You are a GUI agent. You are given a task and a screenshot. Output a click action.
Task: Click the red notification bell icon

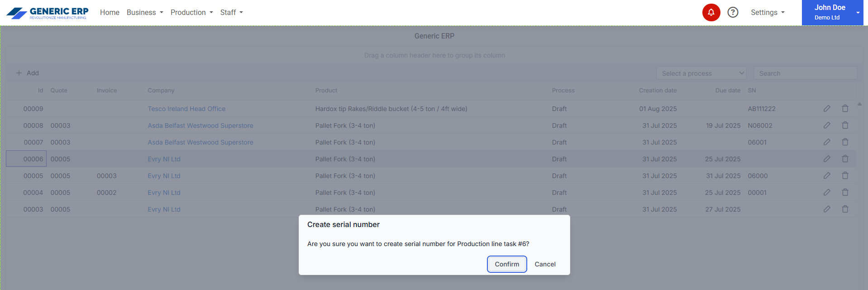pos(711,12)
